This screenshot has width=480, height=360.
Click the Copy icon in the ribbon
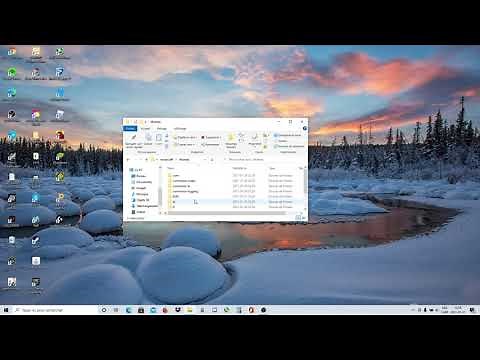[x=148, y=138]
